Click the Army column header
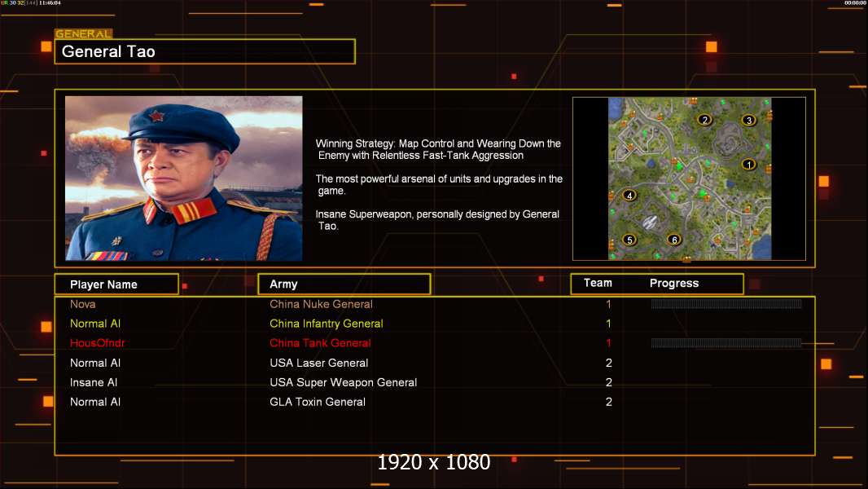This screenshot has width=868, height=489. pos(344,284)
